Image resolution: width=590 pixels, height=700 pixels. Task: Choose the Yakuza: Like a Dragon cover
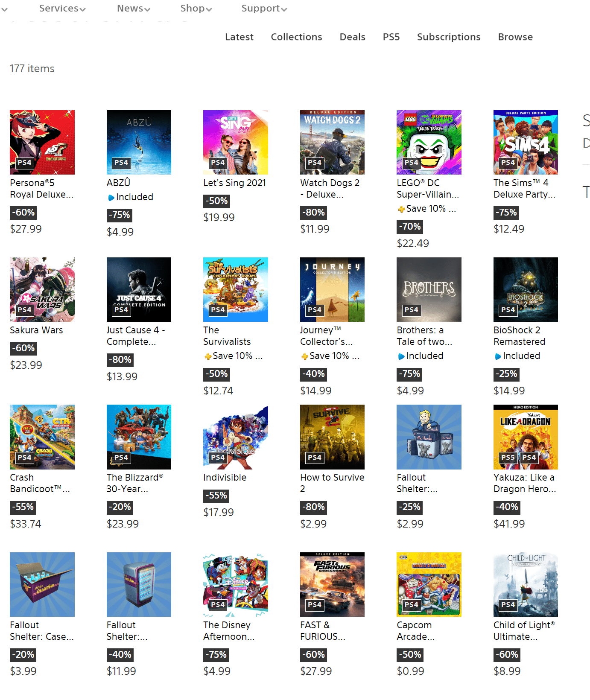point(526,437)
